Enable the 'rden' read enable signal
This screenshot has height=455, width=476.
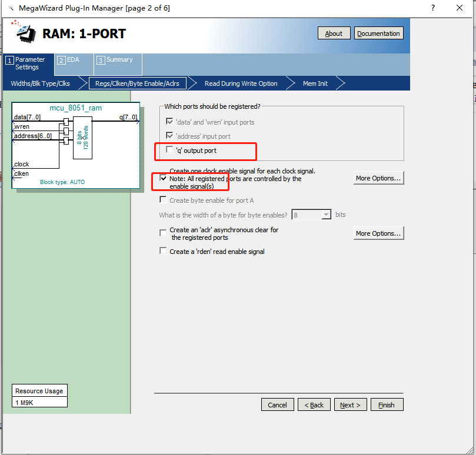[163, 251]
